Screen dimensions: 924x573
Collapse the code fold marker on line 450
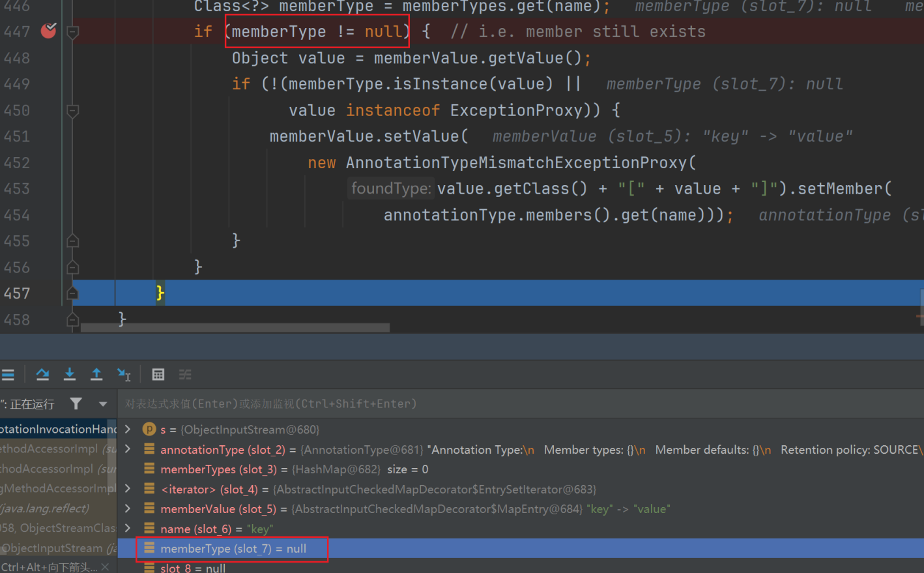click(x=73, y=110)
